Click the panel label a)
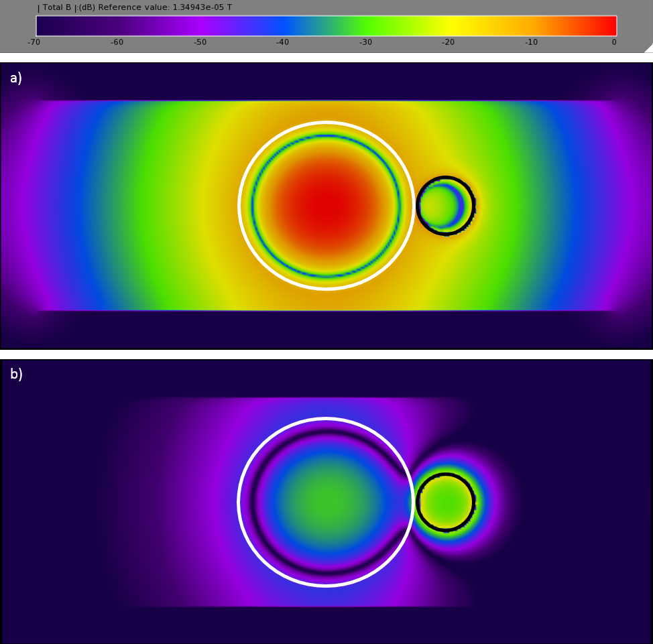Screen dimensions: 653x644 pos(16,78)
